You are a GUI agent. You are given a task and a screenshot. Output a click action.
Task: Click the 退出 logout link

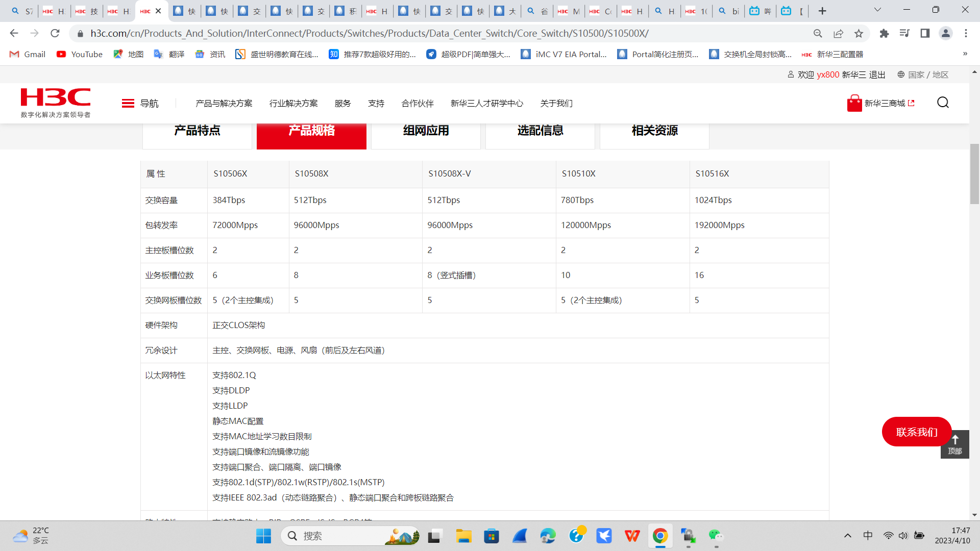(877, 74)
